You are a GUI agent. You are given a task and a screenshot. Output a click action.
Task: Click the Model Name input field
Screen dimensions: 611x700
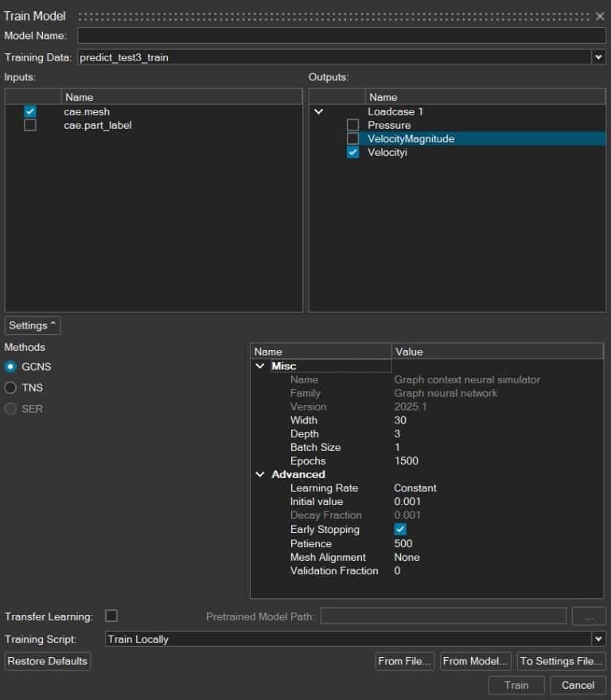point(341,36)
